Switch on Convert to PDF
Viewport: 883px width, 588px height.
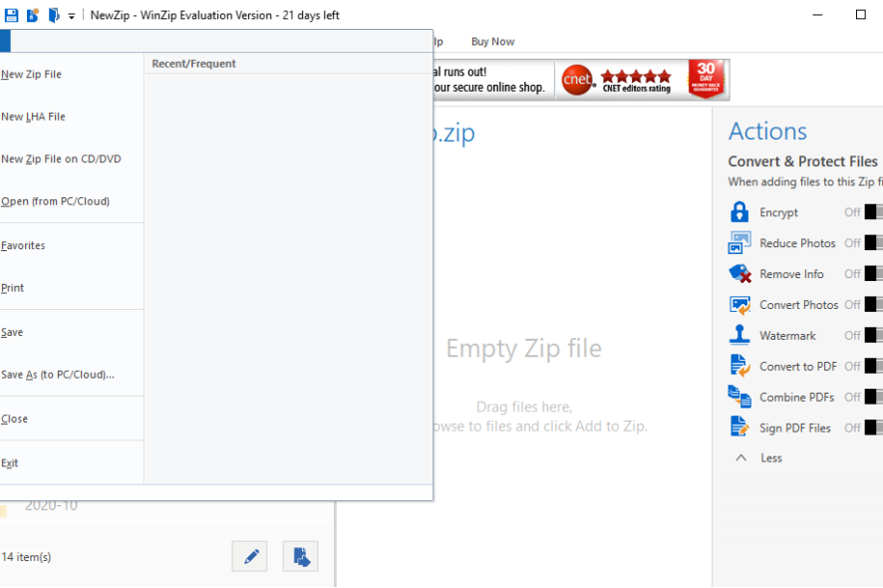click(873, 366)
